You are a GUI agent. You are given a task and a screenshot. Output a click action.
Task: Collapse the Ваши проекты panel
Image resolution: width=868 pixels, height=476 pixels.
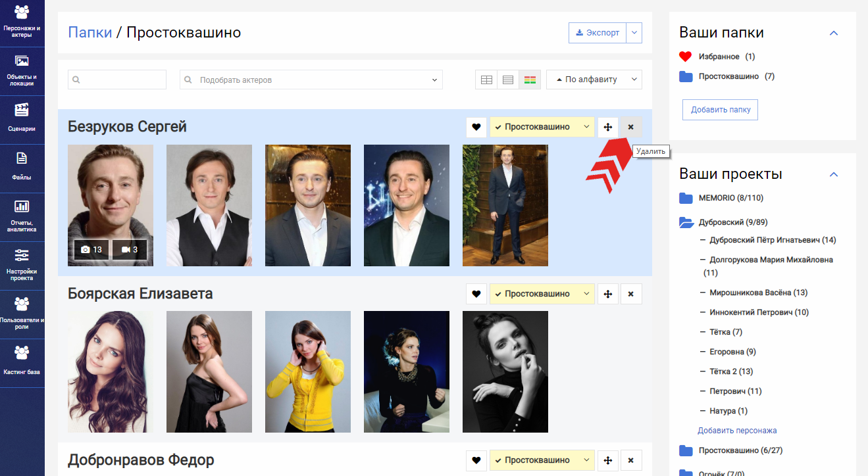[834, 174]
